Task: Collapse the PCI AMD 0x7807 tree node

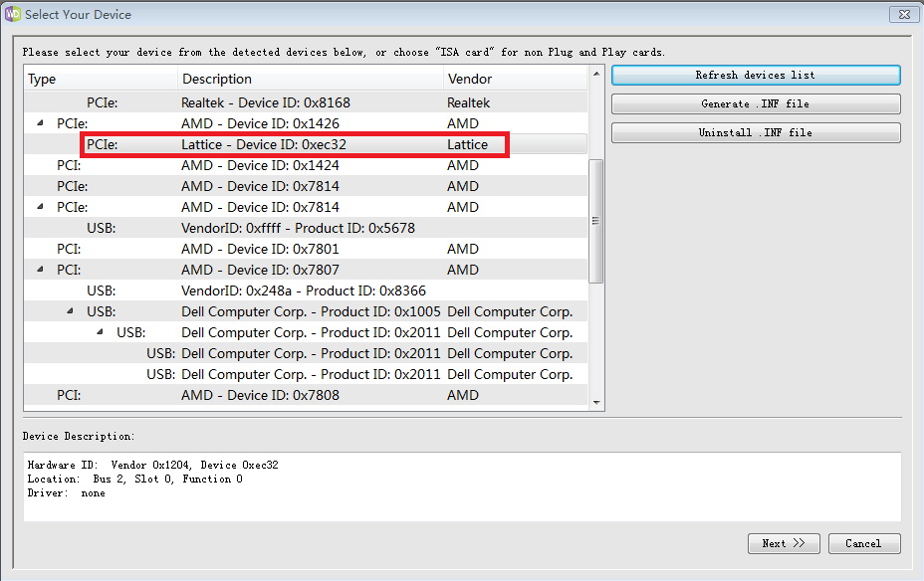Action: click(x=41, y=270)
